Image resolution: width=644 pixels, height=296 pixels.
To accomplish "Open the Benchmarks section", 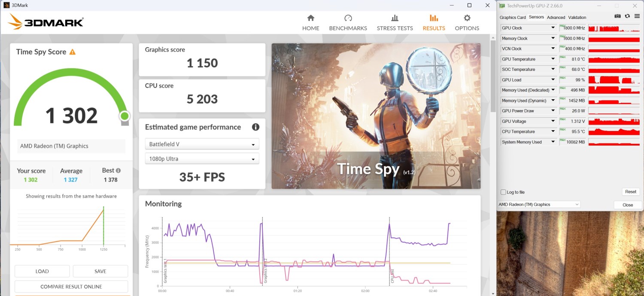I will click(348, 23).
